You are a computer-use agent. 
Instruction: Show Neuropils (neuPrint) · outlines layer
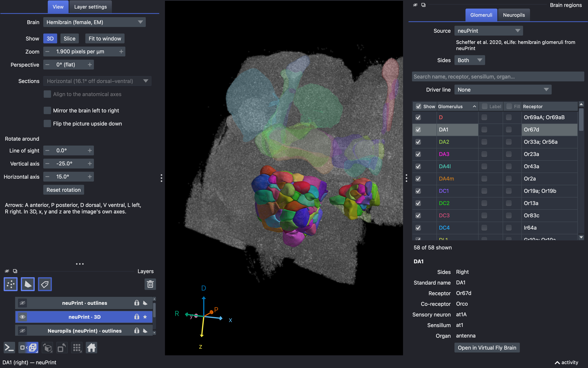click(22, 331)
